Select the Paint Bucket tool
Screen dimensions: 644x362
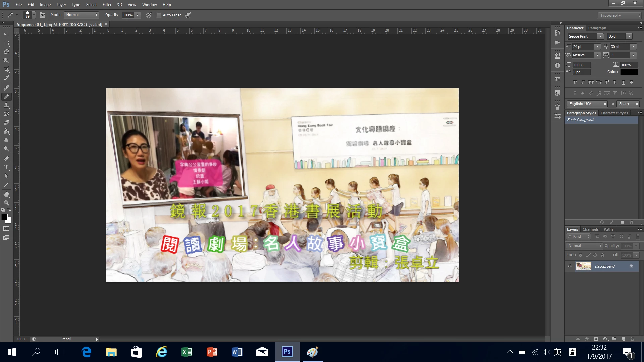[x=6, y=131]
